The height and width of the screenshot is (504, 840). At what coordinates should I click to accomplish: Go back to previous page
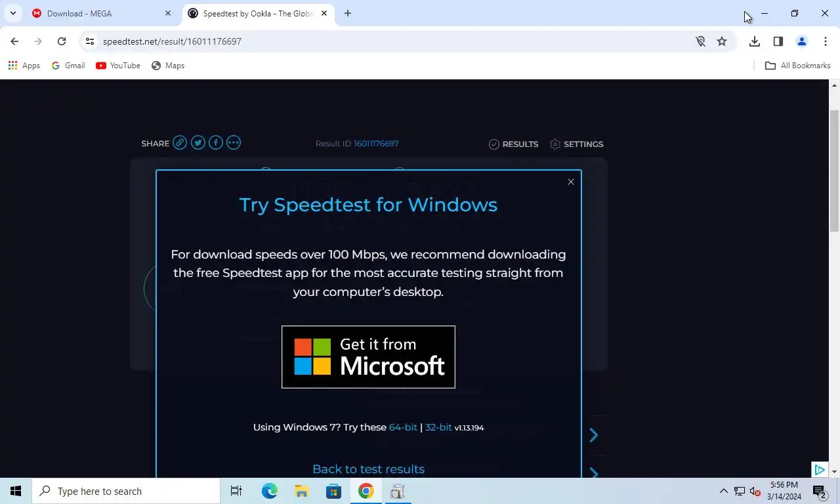click(14, 41)
